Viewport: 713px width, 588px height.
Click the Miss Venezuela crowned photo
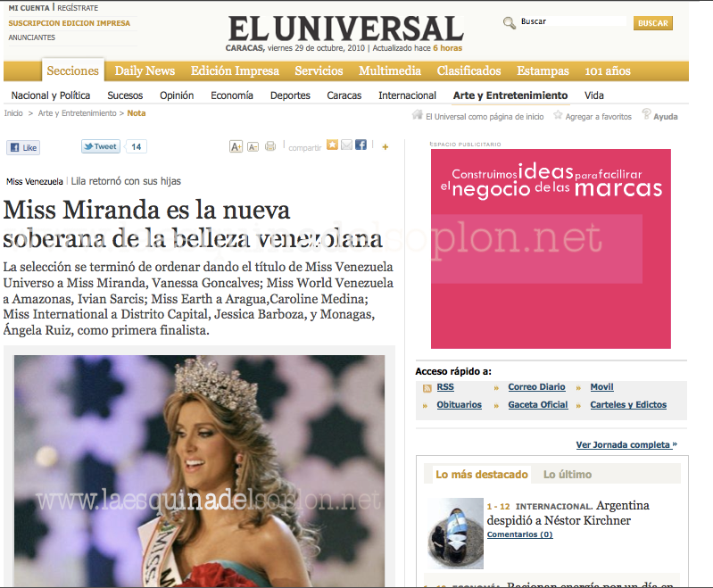click(x=199, y=471)
